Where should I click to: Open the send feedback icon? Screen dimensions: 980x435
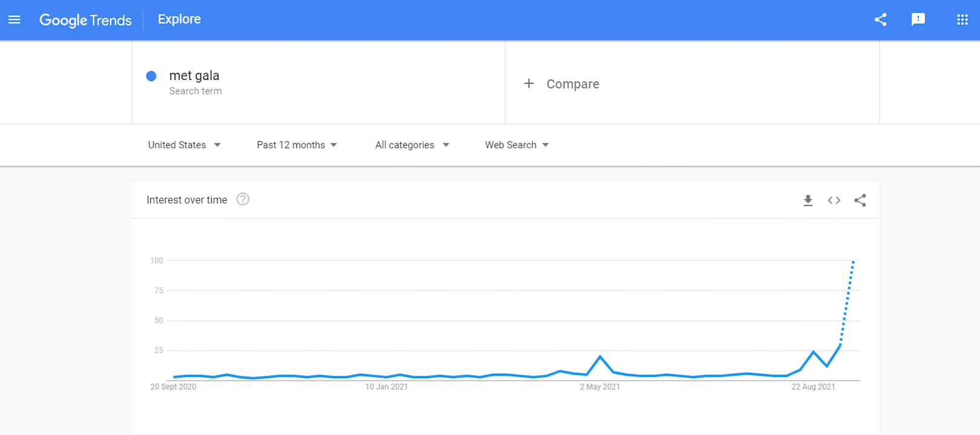pos(918,20)
